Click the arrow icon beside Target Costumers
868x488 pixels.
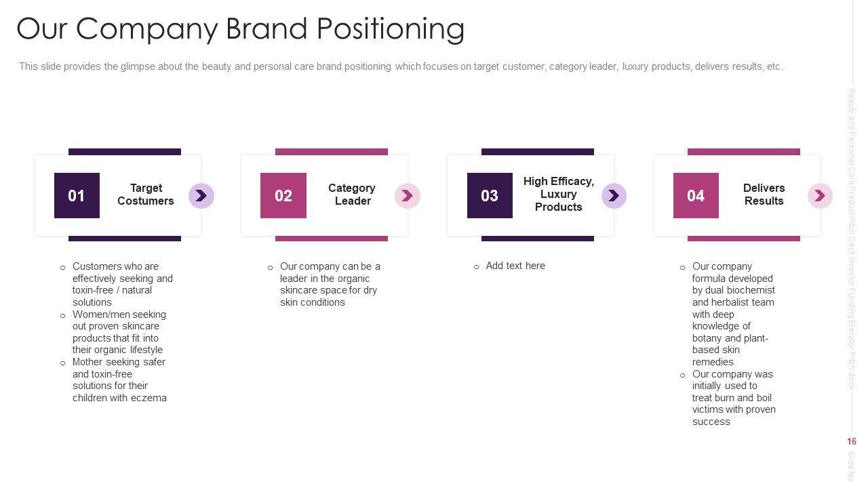point(201,196)
